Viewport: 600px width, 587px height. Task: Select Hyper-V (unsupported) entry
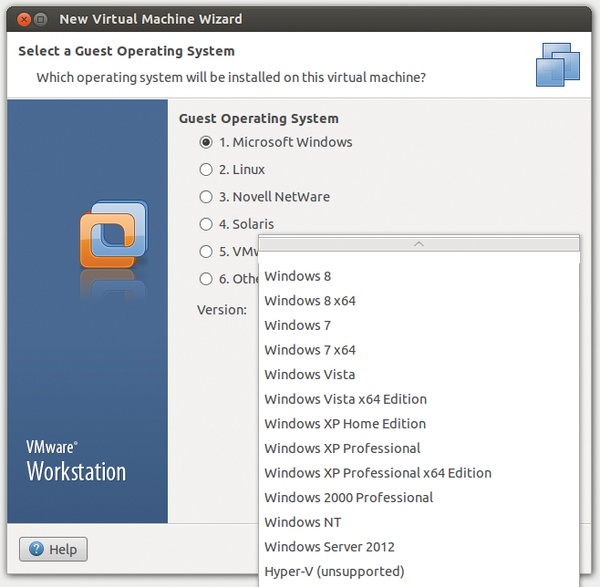pos(419,571)
